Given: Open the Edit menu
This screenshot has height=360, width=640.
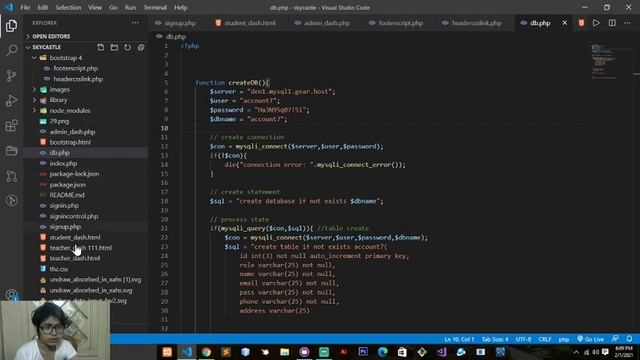Looking at the screenshot, I should point(43,7).
